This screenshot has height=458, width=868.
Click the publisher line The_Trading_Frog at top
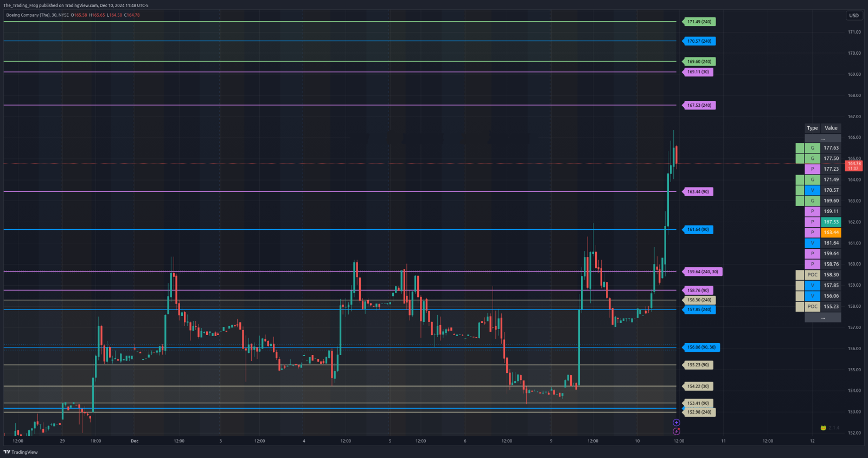pos(76,5)
